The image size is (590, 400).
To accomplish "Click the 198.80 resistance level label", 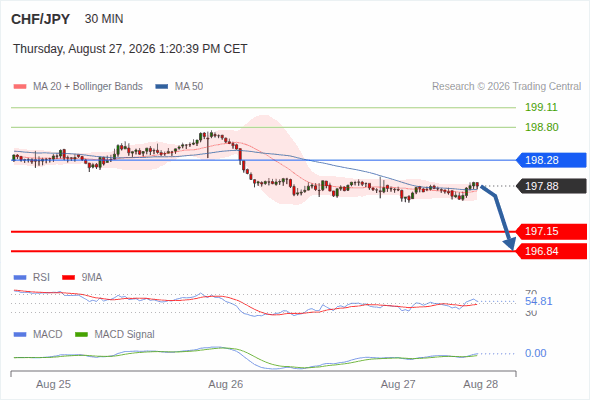I will point(542,127).
